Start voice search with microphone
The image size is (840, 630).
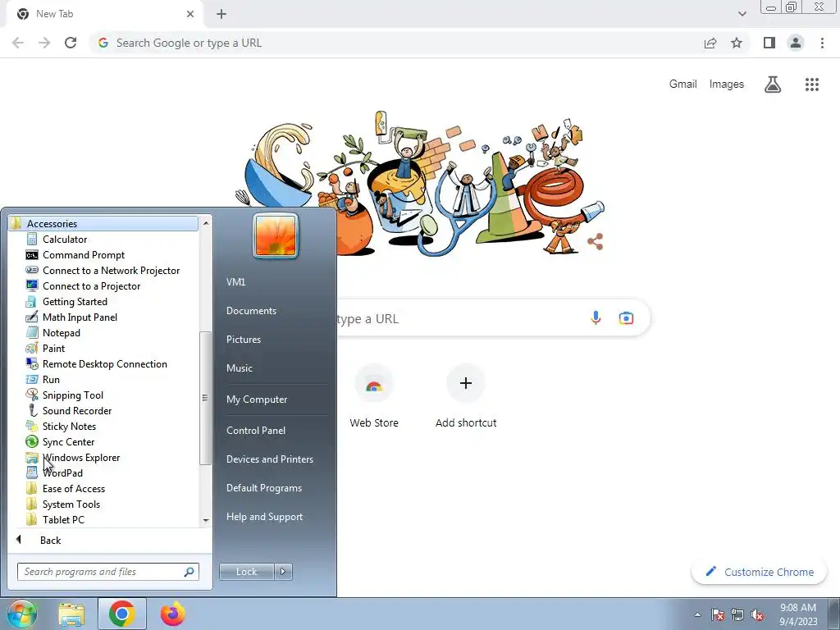point(596,318)
